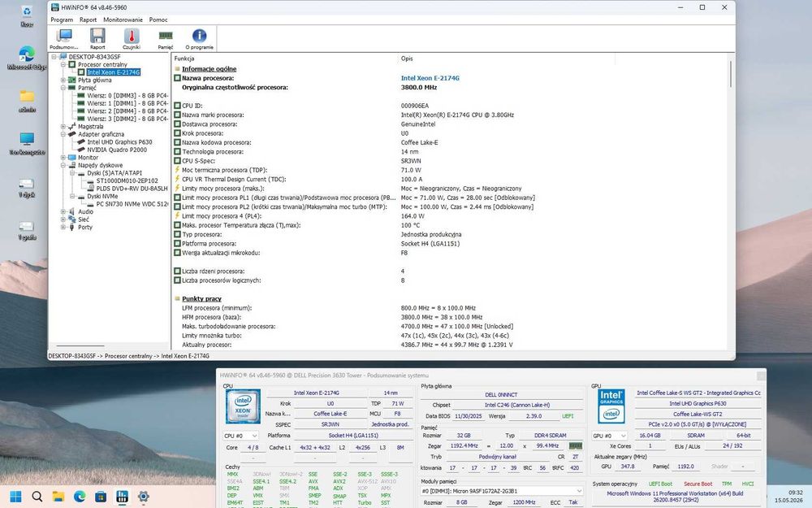Image resolution: width=812 pixels, height=508 pixels.
Task: Expand the Monitor tree node
Action: 63,158
